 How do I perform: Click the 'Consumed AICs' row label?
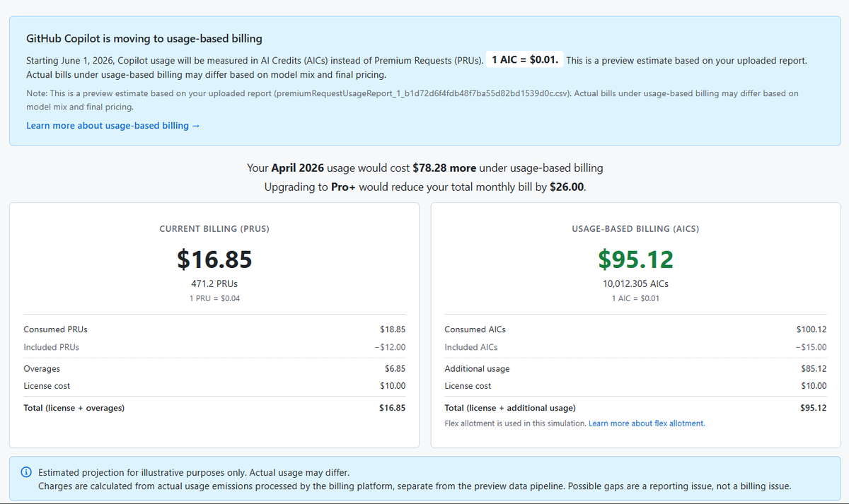(x=475, y=329)
